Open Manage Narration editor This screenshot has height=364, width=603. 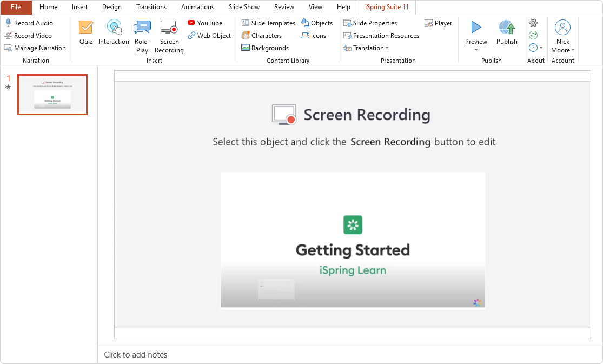click(35, 48)
